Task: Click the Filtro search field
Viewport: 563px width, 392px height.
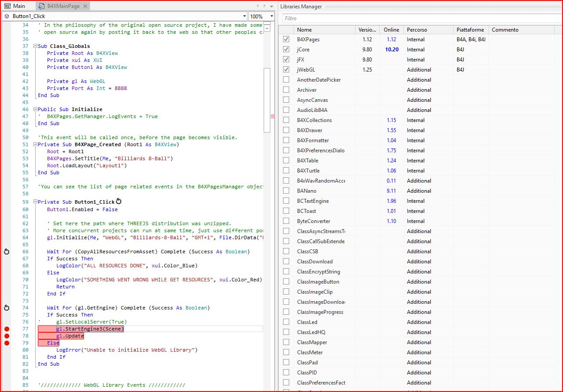Action: 421,18
